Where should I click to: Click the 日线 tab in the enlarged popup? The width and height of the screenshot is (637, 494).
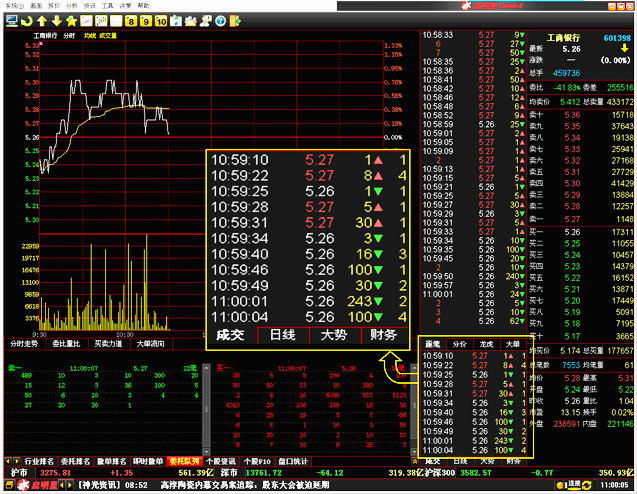click(x=282, y=335)
